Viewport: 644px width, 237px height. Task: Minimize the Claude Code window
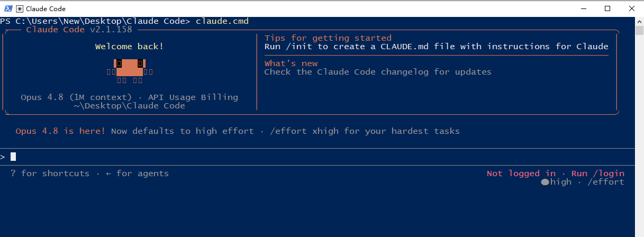(583, 8)
